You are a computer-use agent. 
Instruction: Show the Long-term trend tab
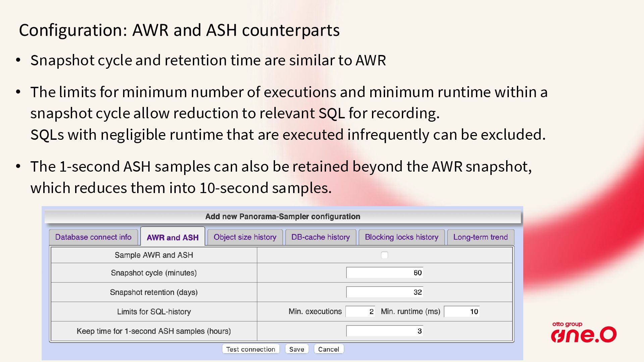[480, 237]
